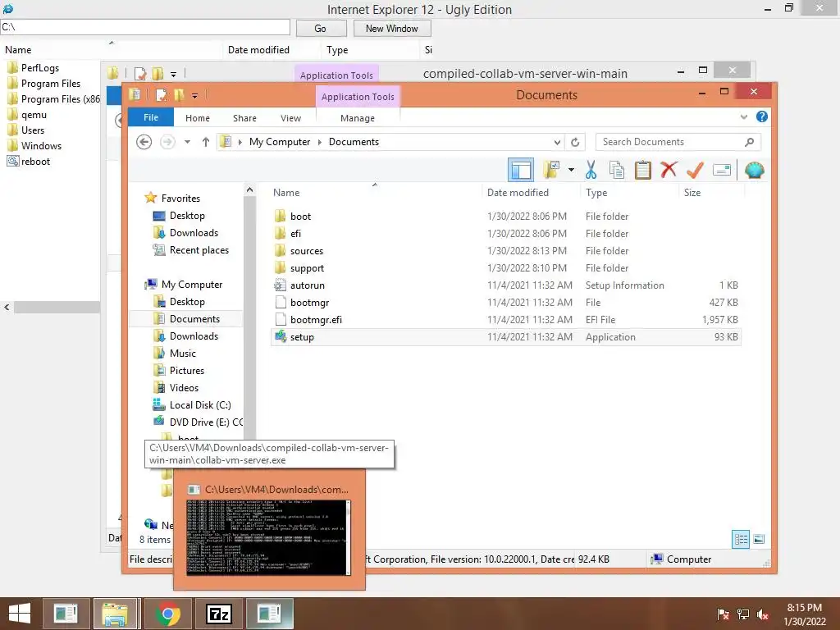Open Google Chrome from taskbar
The width and height of the screenshot is (840, 630).
(x=167, y=614)
